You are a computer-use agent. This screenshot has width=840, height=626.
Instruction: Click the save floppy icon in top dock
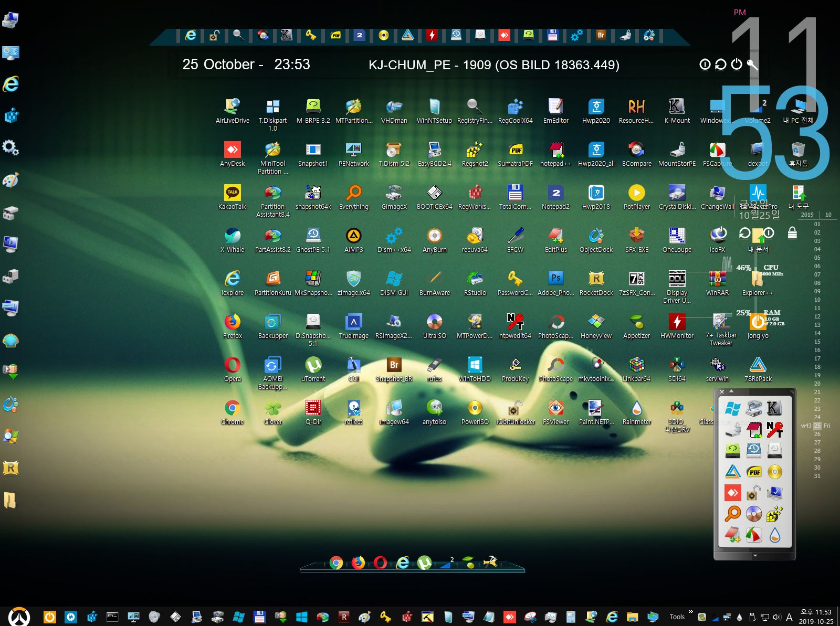point(552,35)
